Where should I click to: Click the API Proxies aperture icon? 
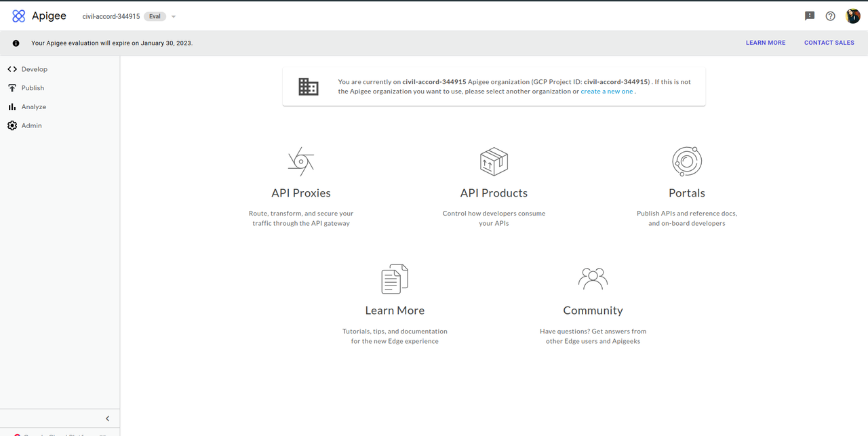click(x=301, y=161)
